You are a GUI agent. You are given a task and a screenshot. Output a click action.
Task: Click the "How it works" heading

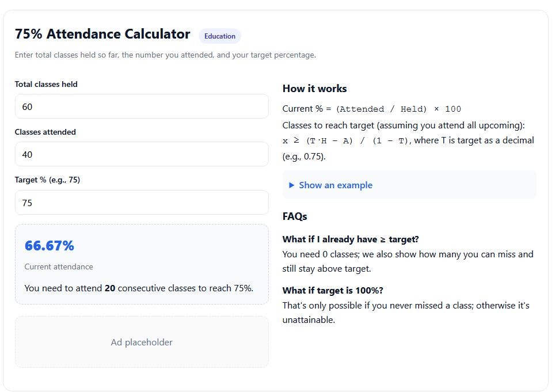(314, 88)
